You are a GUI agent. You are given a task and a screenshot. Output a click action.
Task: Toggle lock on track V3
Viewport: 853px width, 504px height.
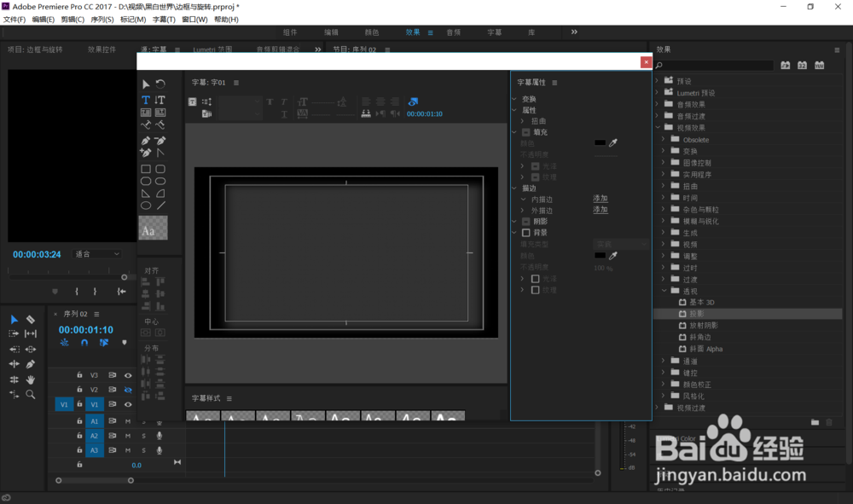click(79, 375)
